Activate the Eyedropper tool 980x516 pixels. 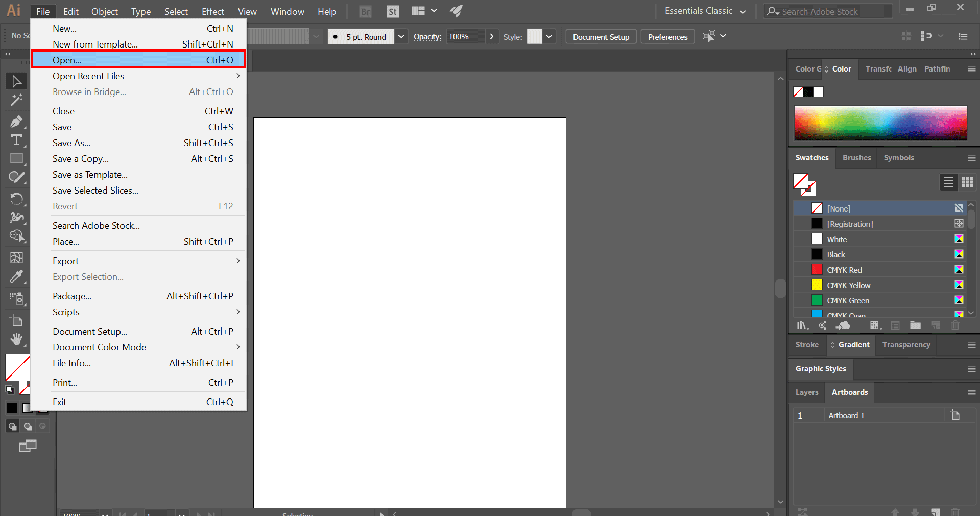(16, 277)
